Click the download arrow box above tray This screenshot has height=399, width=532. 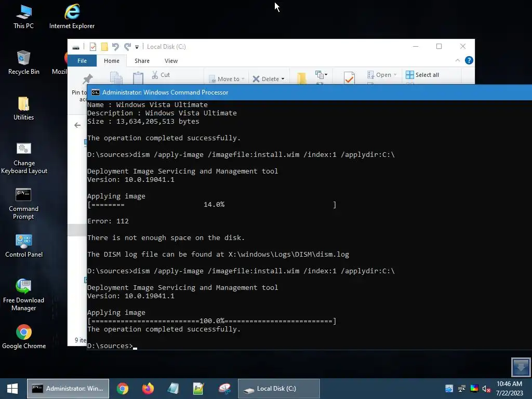(x=521, y=367)
